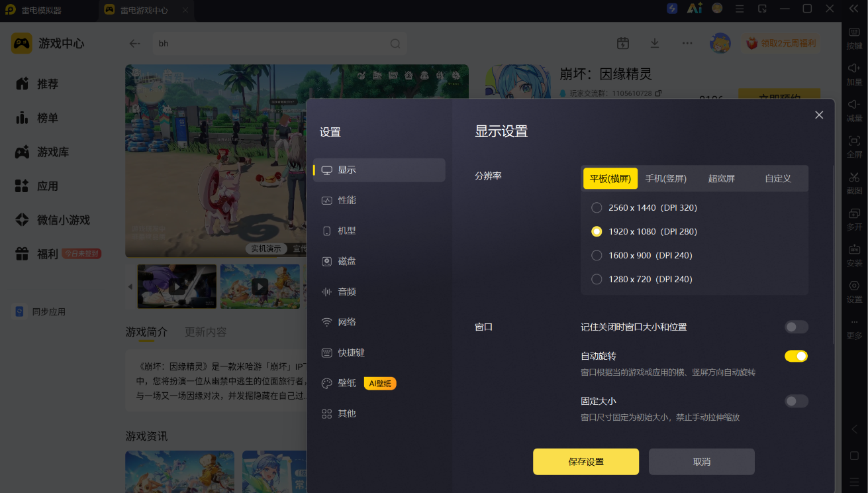Viewport: 868px width, 493px height.
Task: Click the search magnifier icon
Action: (395, 44)
